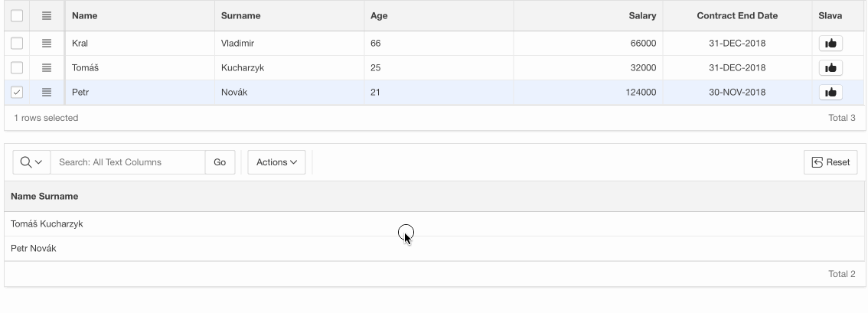Screen dimensions: 868x313
Task: Click the Age cell showing 66
Action: point(376,44)
